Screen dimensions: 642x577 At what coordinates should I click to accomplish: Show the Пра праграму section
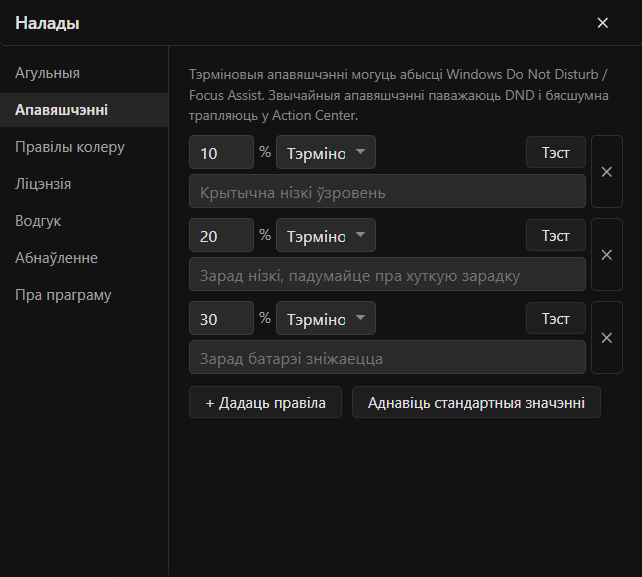[84, 295]
